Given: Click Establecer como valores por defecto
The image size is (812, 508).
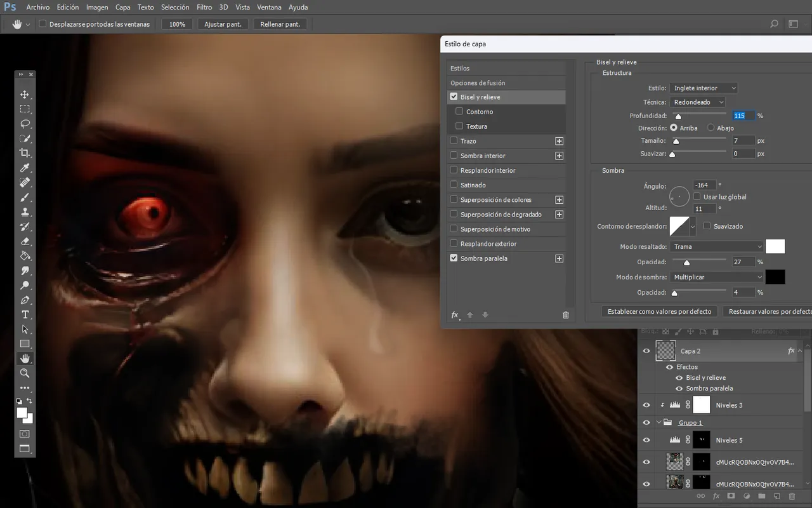Looking at the screenshot, I should 660,312.
